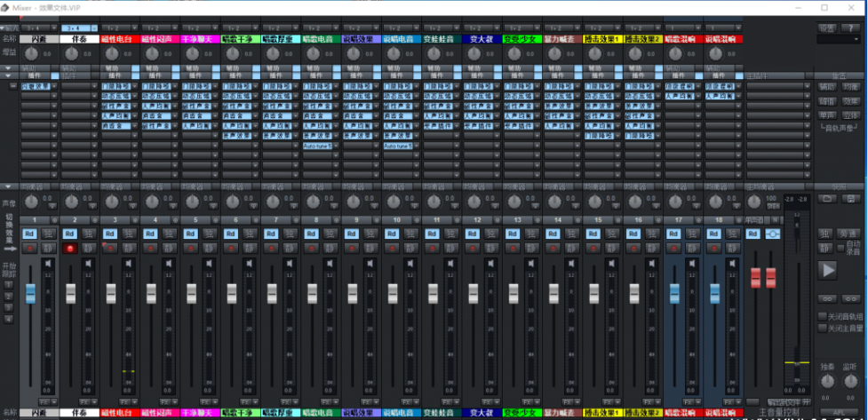Click the Rd automation button on track 7

[x=270, y=234]
